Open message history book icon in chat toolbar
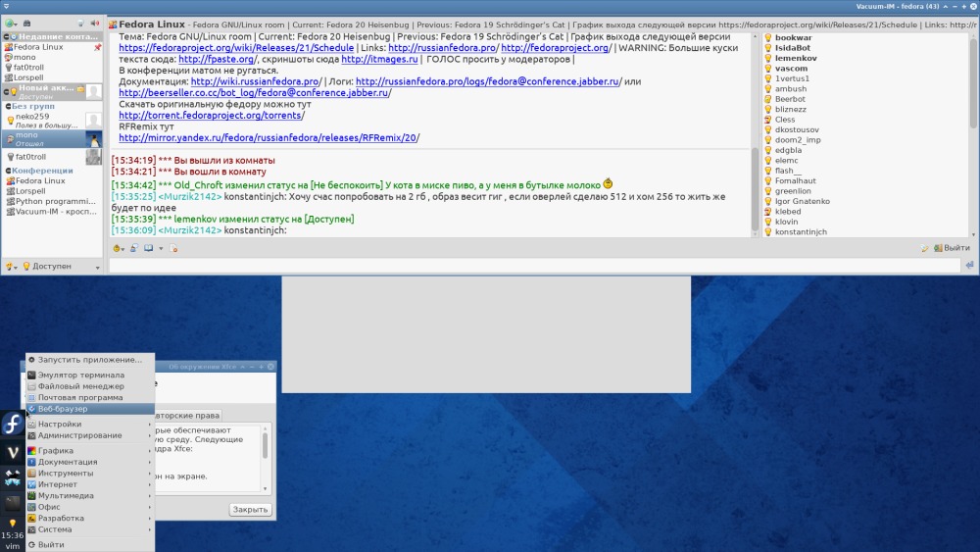This screenshot has height=552, width=980. 149,248
